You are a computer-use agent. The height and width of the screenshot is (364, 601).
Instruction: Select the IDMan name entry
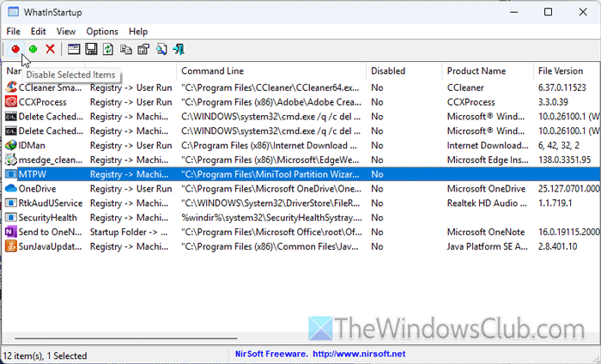(32, 146)
